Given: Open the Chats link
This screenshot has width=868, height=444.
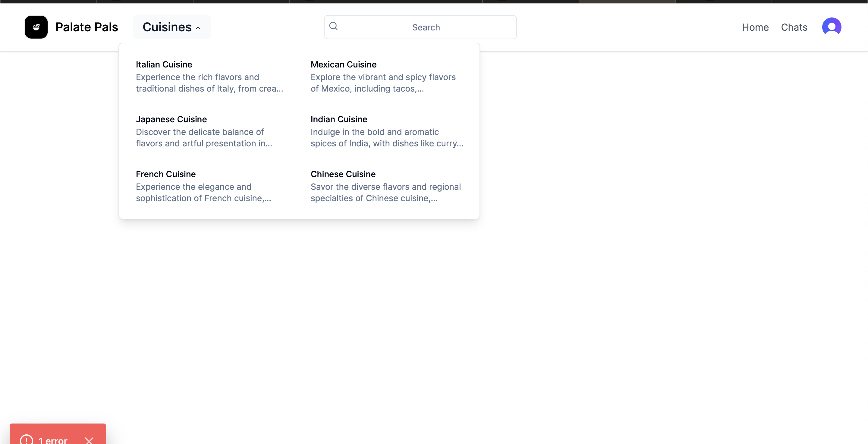Looking at the screenshot, I should tap(794, 27).
